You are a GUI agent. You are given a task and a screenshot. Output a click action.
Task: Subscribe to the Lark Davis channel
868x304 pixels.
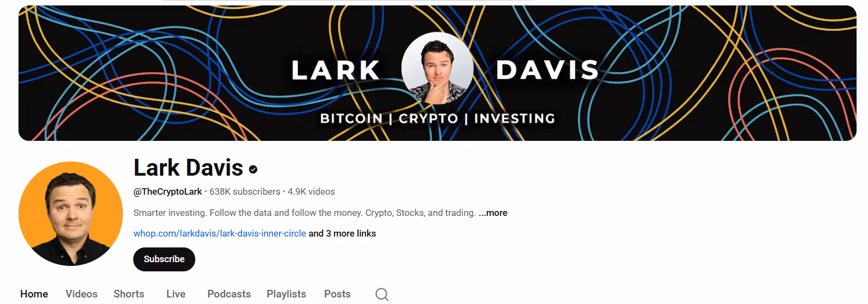coord(164,259)
